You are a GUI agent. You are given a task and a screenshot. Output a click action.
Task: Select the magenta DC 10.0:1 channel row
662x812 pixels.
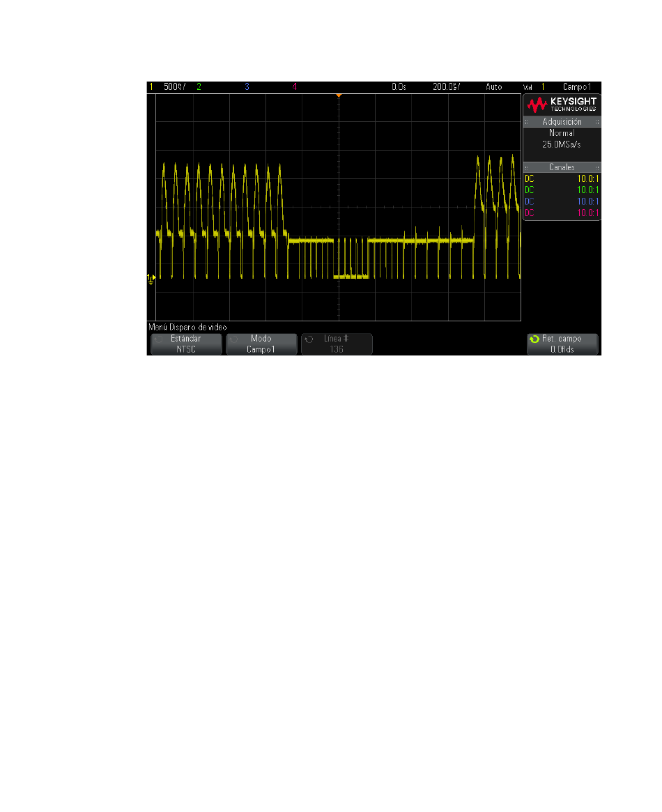pyautogui.click(x=562, y=213)
